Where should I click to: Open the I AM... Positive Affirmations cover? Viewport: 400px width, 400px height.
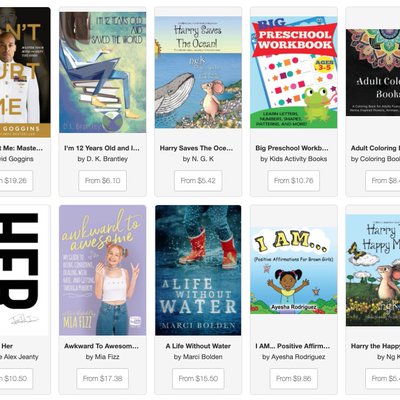pos(294,270)
